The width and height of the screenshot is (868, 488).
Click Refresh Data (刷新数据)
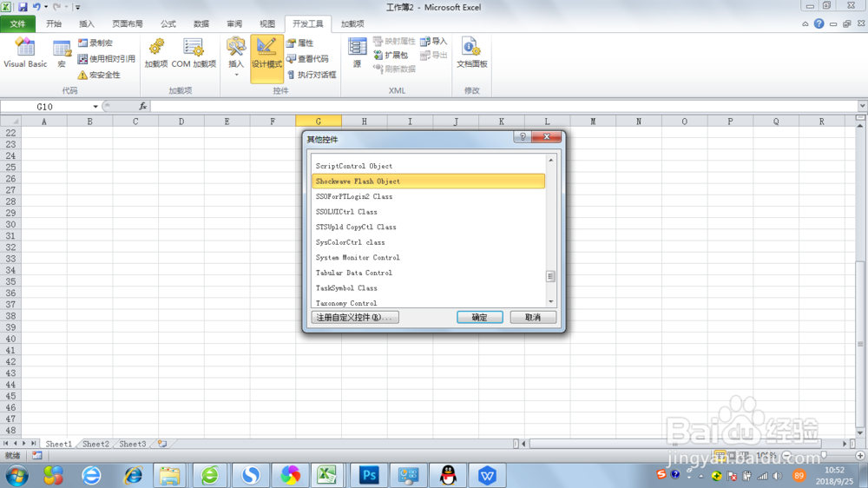pos(393,69)
